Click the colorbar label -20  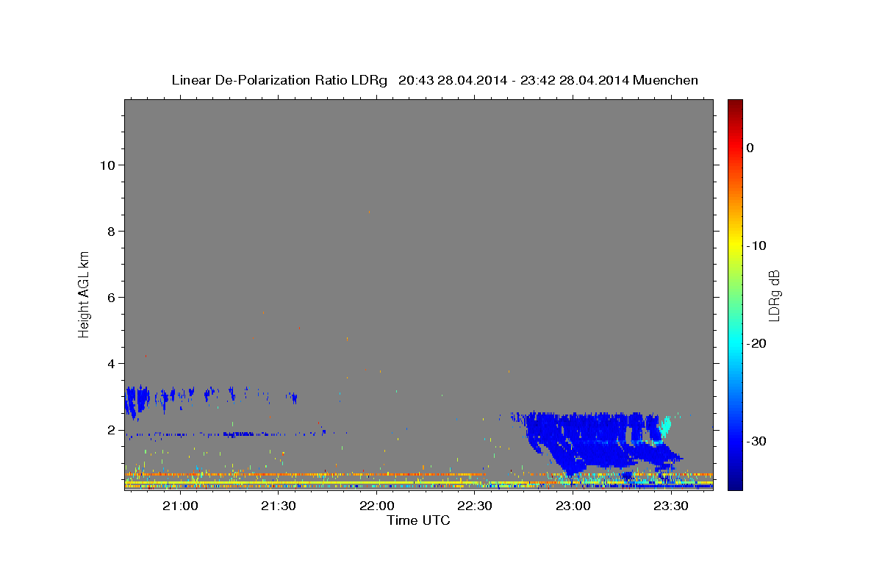click(756, 343)
